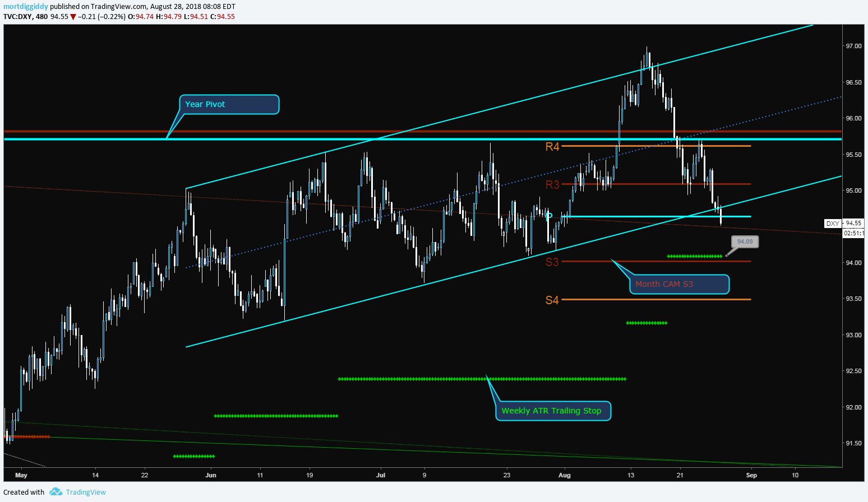Click the 91.50 price axis value
This screenshot has height=502, width=868.
click(x=854, y=443)
